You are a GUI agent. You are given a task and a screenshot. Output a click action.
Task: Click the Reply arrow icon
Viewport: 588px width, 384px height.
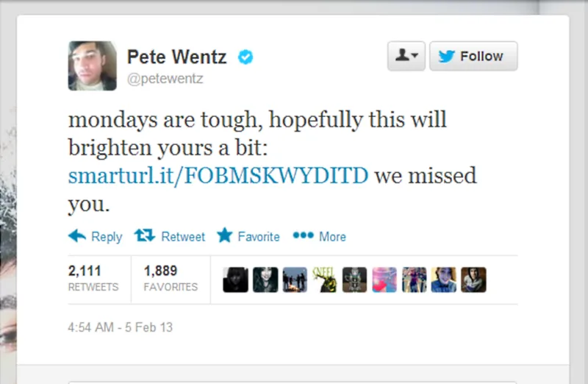pyautogui.click(x=77, y=236)
